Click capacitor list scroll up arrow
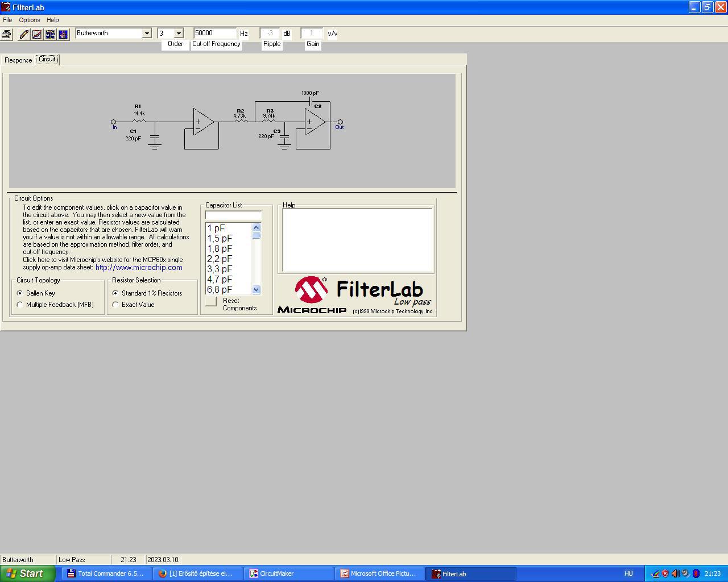Viewport: 728px width, 582px height. pyautogui.click(x=256, y=227)
